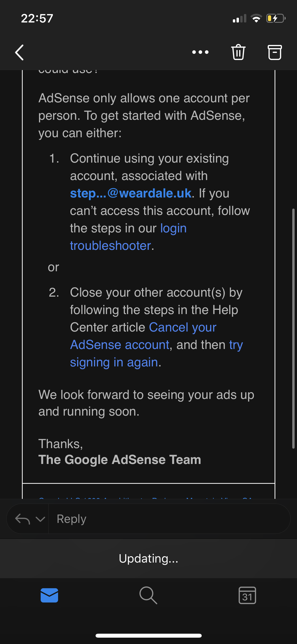Tap the email scrollbar on the right edge

[x=293, y=328]
